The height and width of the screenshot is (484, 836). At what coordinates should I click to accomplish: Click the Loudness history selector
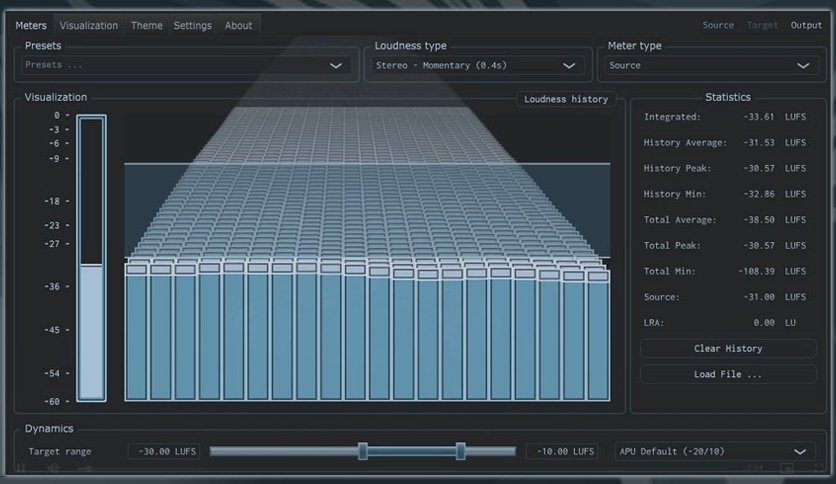pyautogui.click(x=566, y=99)
